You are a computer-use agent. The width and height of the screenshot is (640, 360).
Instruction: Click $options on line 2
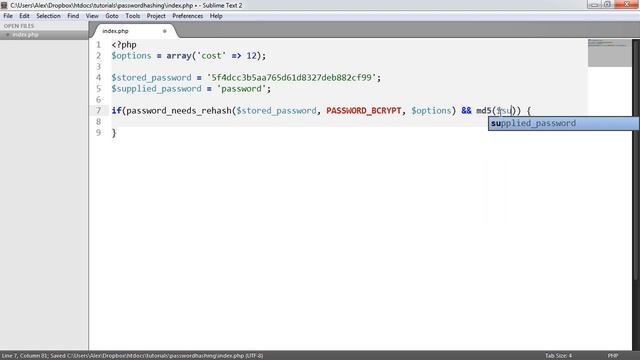click(x=131, y=56)
